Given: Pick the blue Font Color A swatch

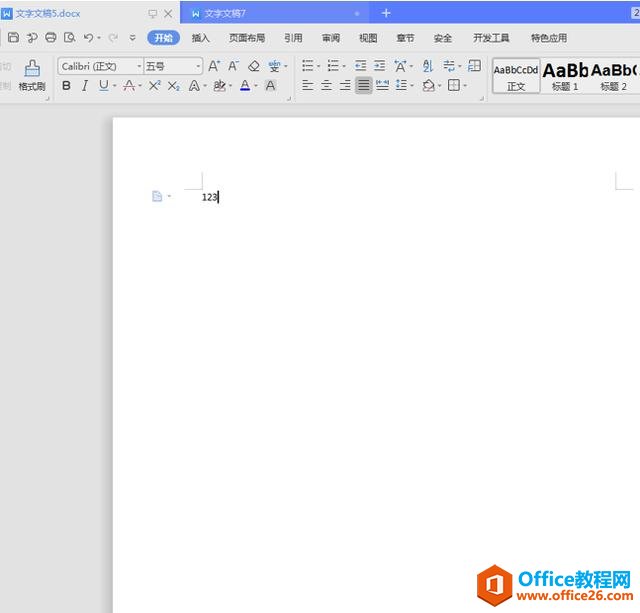Looking at the screenshot, I should pos(245,86).
